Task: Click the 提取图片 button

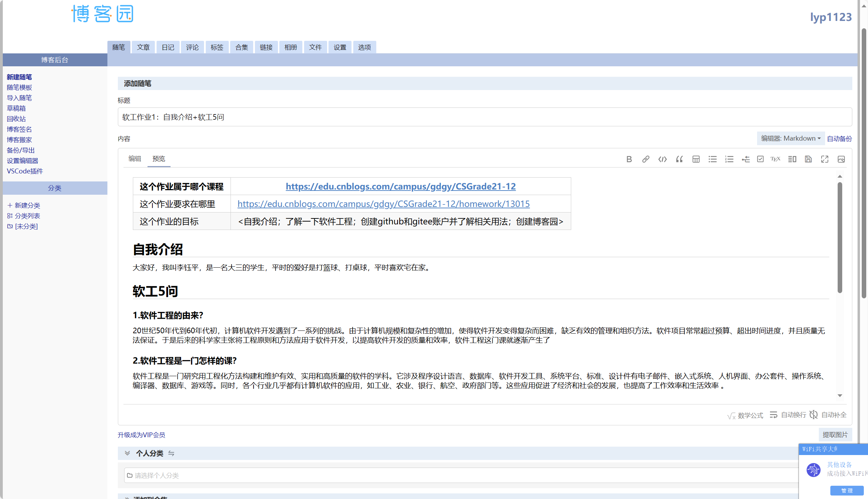Action: [835, 434]
